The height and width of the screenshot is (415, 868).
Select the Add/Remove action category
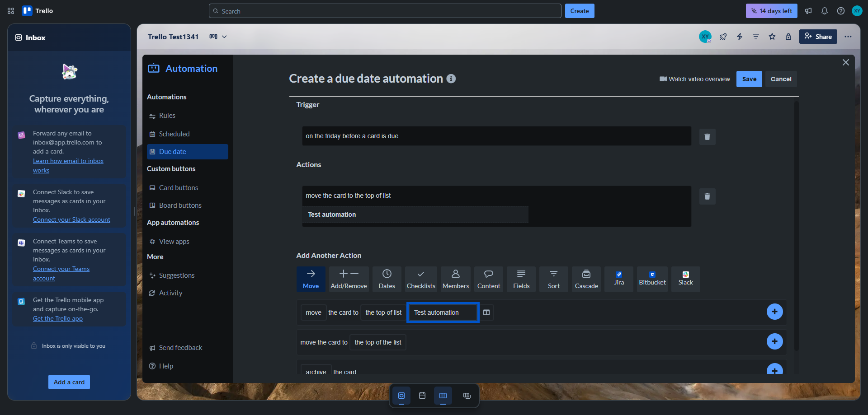tap(349, 279)
